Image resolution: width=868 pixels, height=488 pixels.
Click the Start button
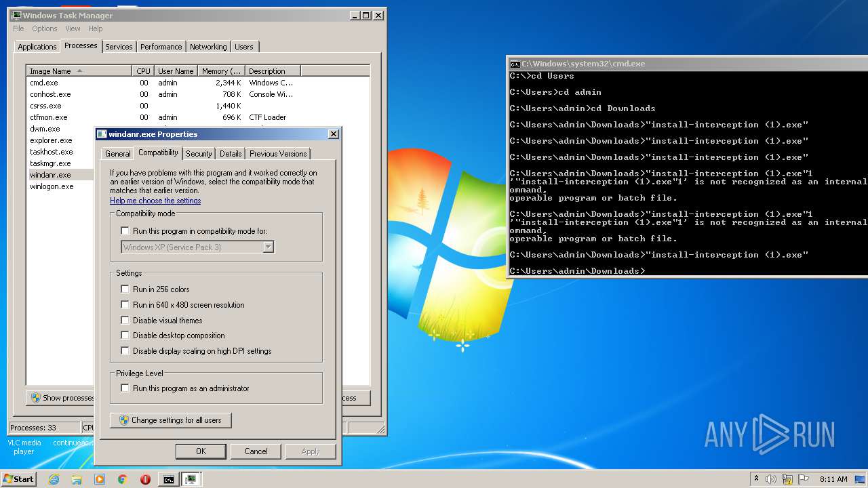[18, 479]
